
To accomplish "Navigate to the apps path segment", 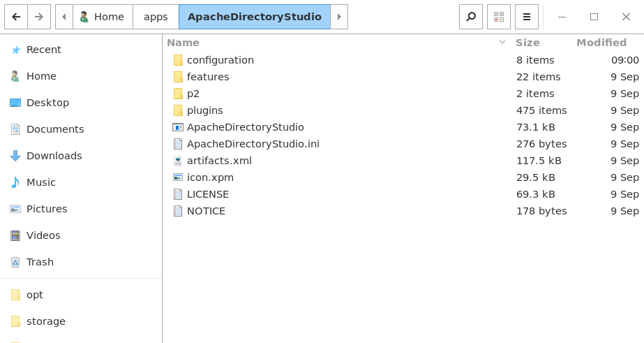I will [156, 17].
